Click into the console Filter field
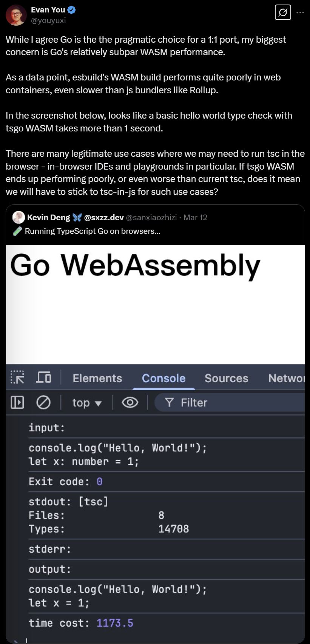Viewport: 310px width, 644px height. [230, 403]
